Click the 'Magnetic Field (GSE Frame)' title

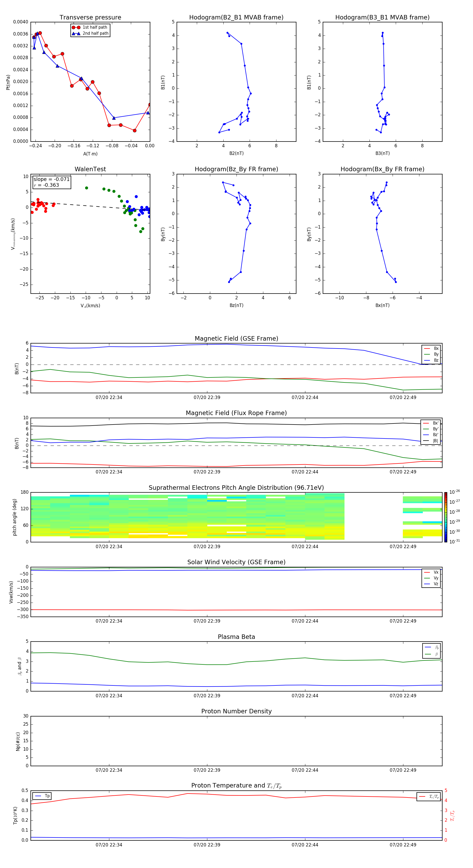[236, 339]
